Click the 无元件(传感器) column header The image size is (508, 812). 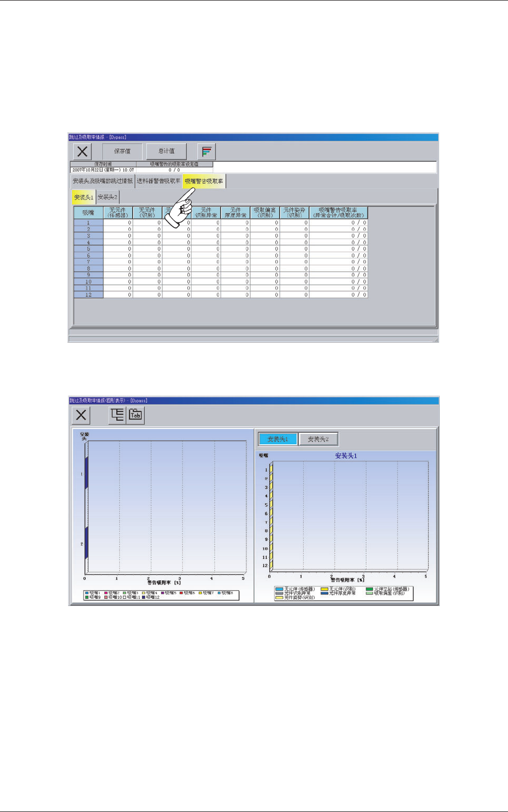(118, 213)
